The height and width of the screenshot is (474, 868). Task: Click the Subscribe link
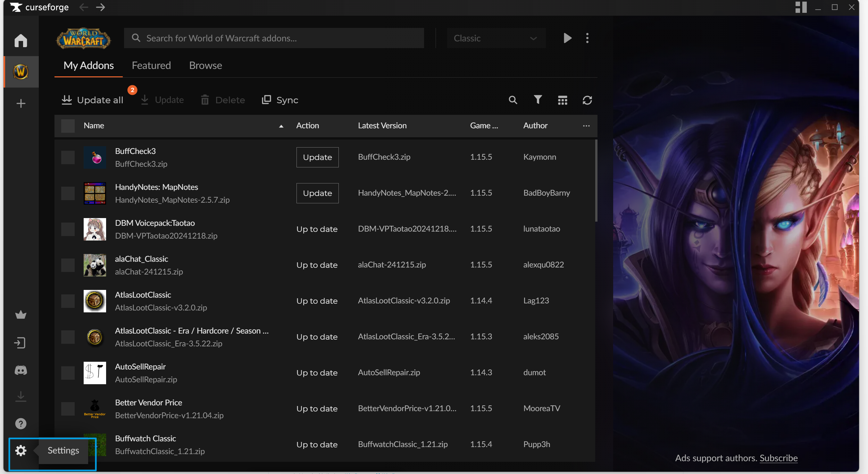tap(778, 458)
